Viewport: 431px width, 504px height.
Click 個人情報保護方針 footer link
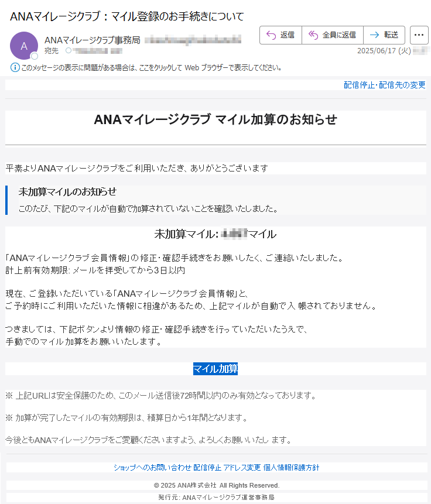pos(291,467)
